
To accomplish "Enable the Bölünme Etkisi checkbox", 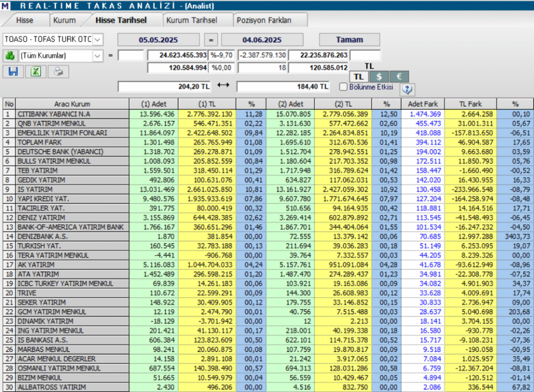I will (343, 87).
